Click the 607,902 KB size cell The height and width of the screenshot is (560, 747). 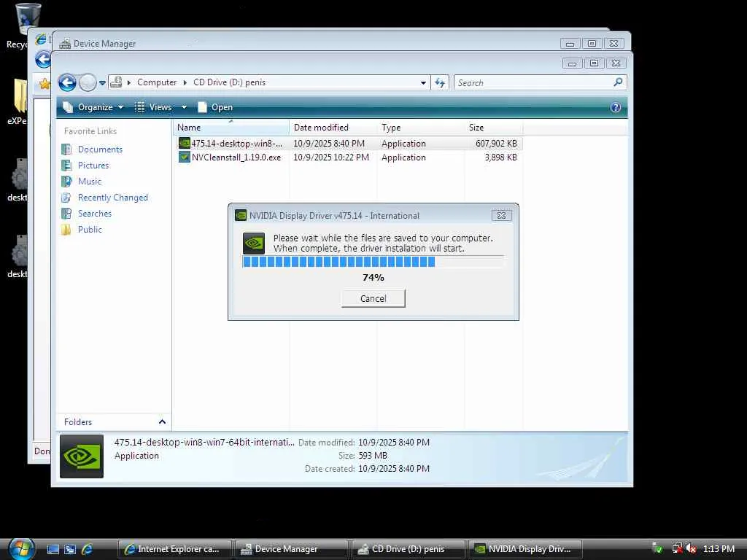tap(496, 144)
